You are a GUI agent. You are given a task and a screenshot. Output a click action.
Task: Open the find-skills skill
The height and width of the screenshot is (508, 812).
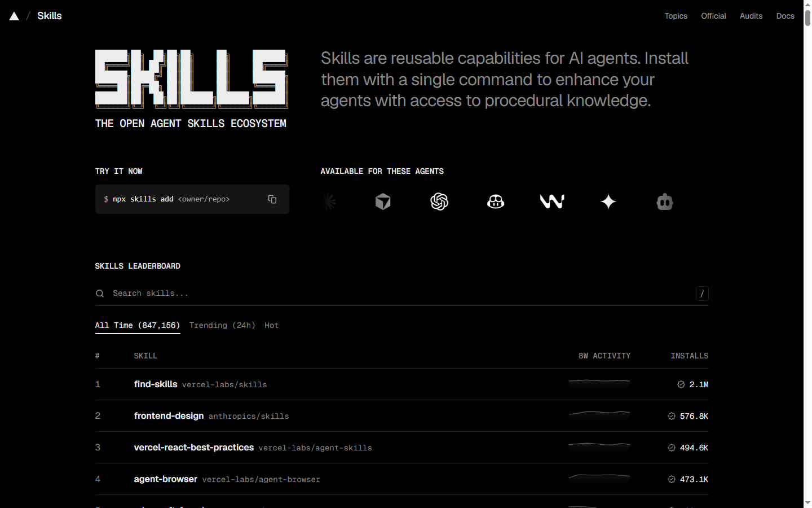point(156,384)
